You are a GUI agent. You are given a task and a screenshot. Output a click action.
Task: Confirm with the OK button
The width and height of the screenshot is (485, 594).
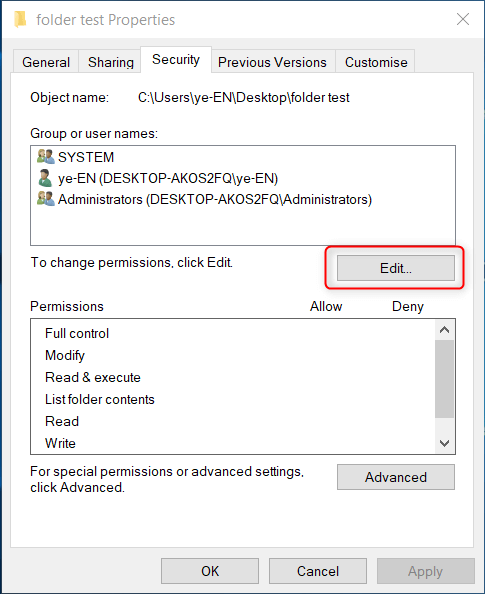pos(210,571)
